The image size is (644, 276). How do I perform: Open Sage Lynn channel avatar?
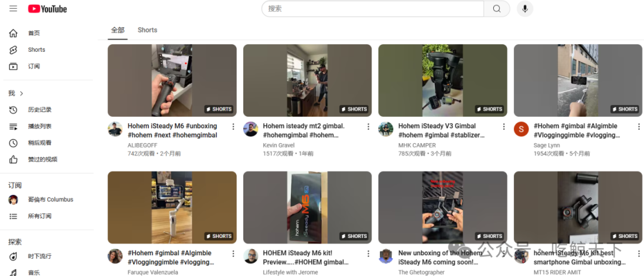pyautogui.click(x=521, y=129)
